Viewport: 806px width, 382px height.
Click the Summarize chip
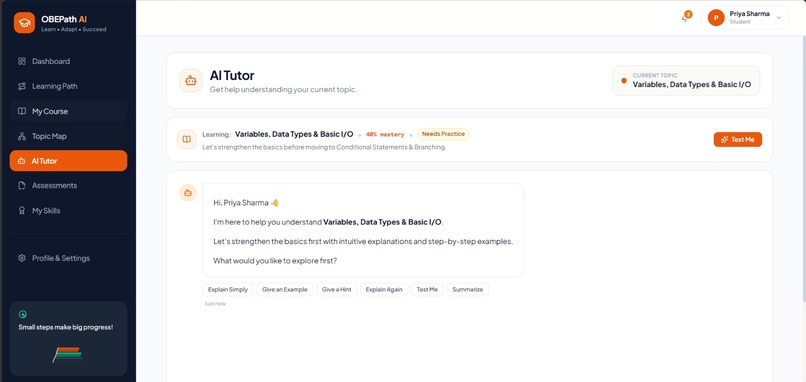[468, 289]
